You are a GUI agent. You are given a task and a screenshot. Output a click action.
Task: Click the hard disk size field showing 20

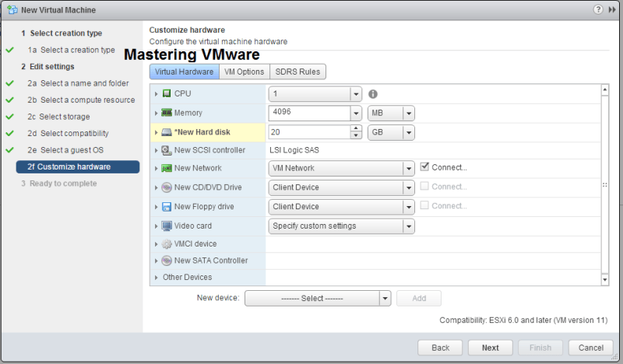tap(309, 132)
